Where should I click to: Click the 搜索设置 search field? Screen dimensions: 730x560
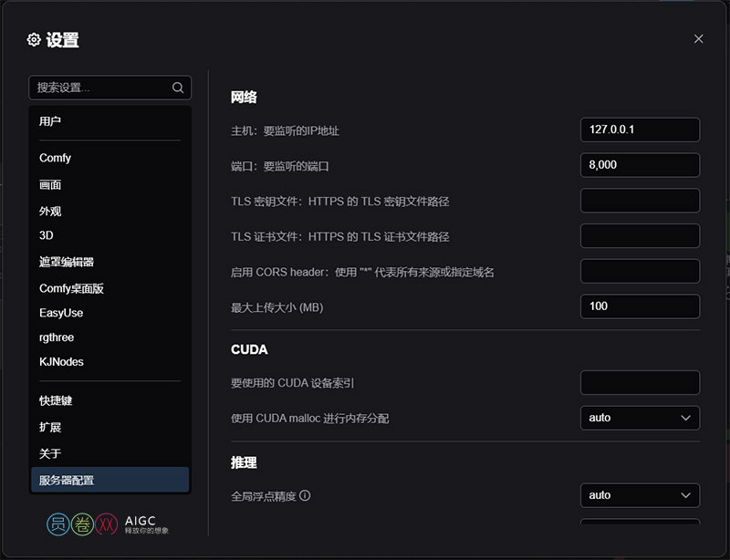click(100, 88)
